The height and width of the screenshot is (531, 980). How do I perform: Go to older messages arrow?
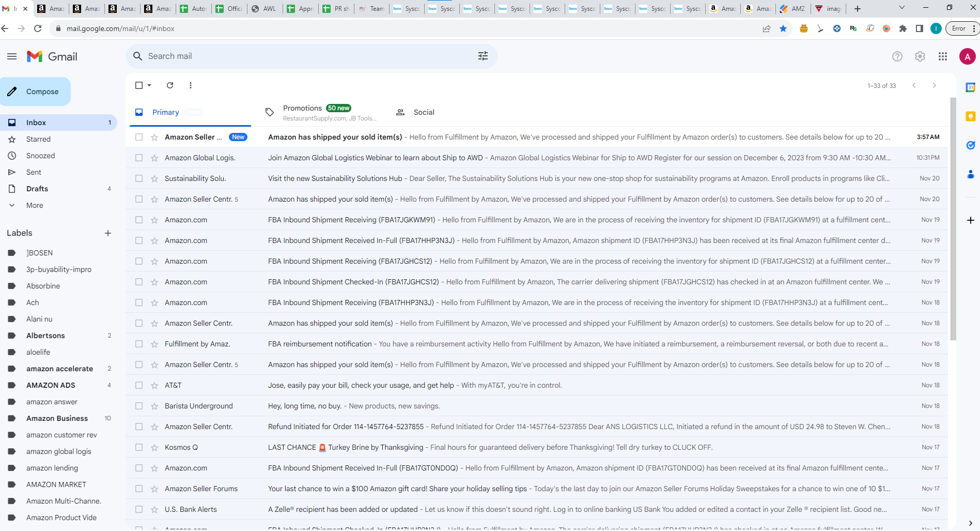click(934, 85)
